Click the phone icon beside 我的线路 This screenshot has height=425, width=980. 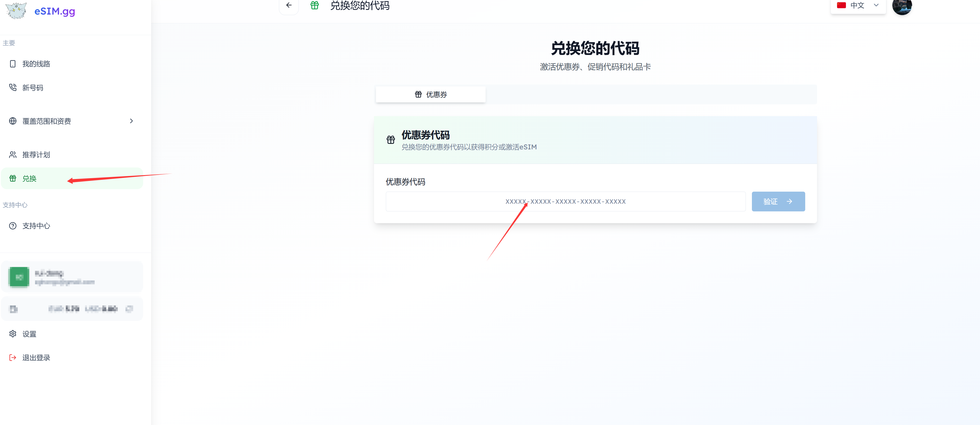pos(13,64)
